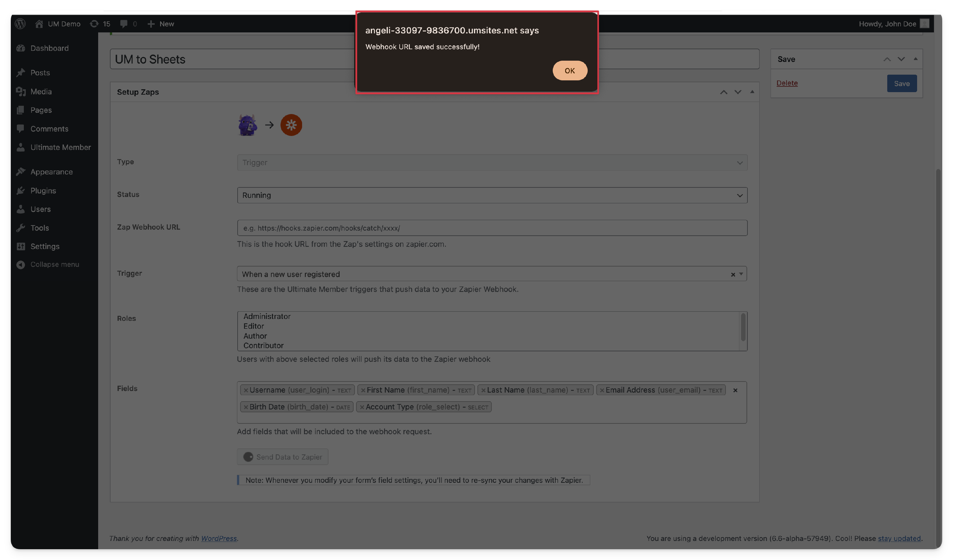Remove the Username field tag
Screen dimensions: 953x560
click(246, 391)
